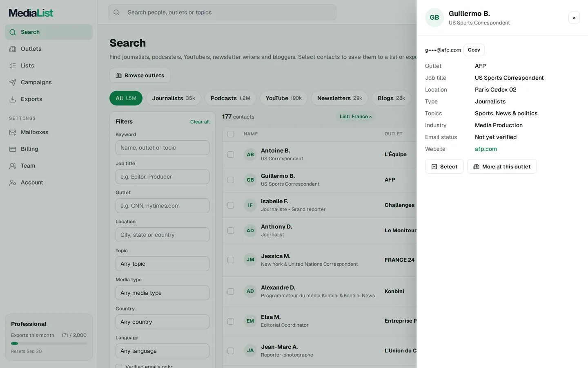Check the select-all contacts checkbox
Screen dimensions: 588x368
[231, 134]
